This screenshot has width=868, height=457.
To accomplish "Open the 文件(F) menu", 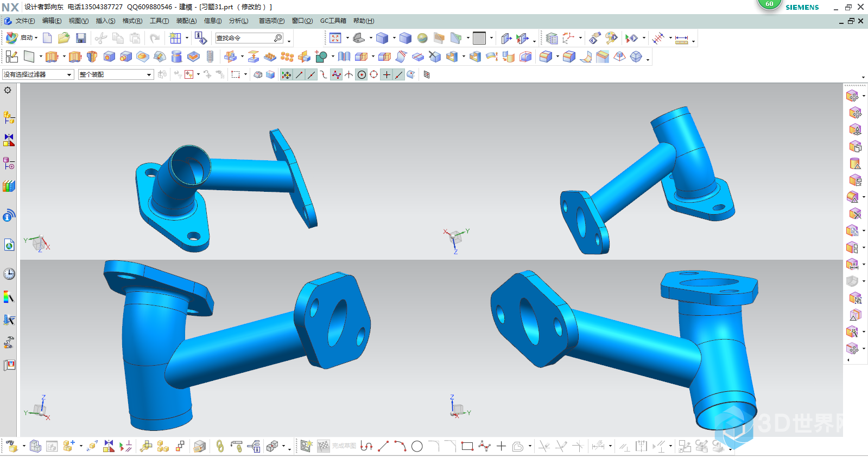I will pos(25,21).
